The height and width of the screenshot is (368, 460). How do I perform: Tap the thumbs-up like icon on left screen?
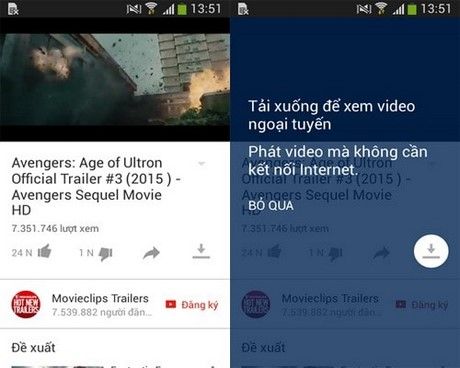click(44, 252)
